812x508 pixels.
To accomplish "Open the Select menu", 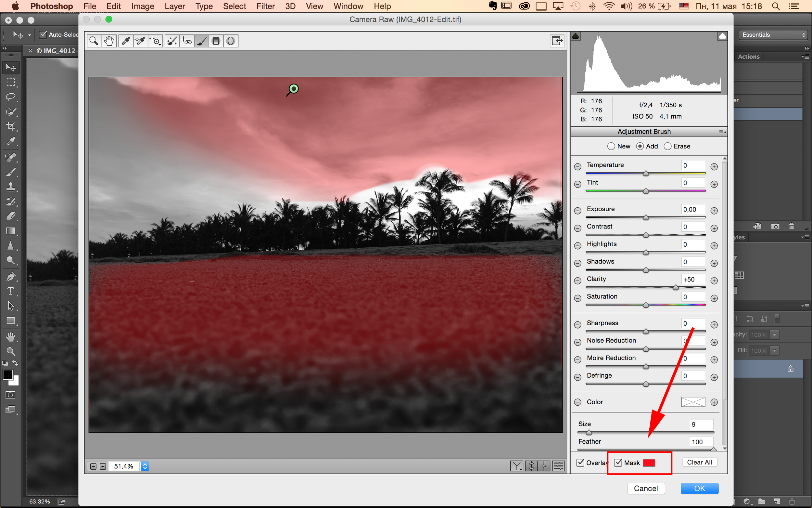I will coord(234,6).
